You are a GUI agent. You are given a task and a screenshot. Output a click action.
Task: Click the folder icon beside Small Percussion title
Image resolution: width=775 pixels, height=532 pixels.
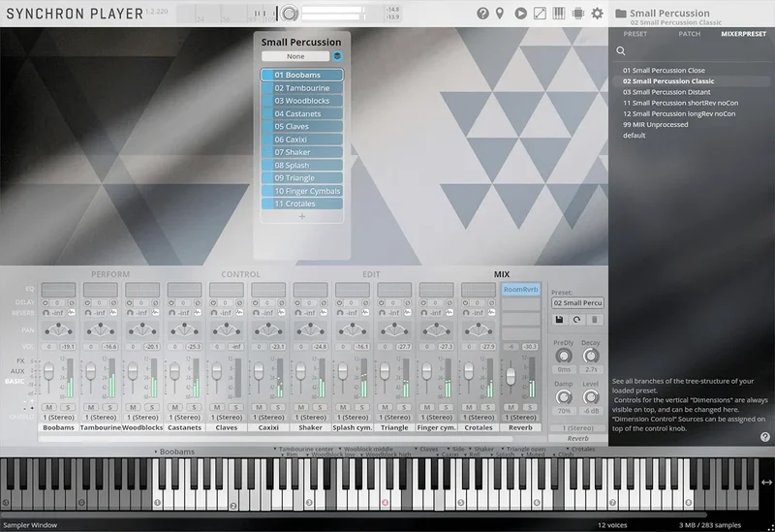click(621, 14)
